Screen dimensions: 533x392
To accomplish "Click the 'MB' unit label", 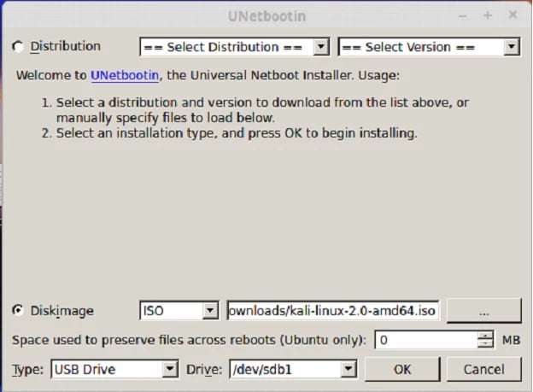I will click(511, 340).
